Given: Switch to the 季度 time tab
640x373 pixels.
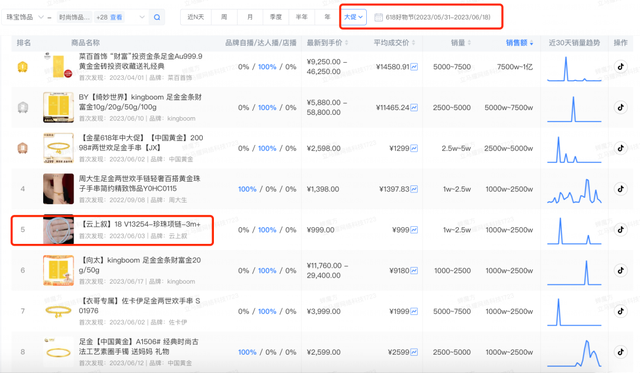Looking at the screenshot, I should pyautogui.click(x=276, y=17).
